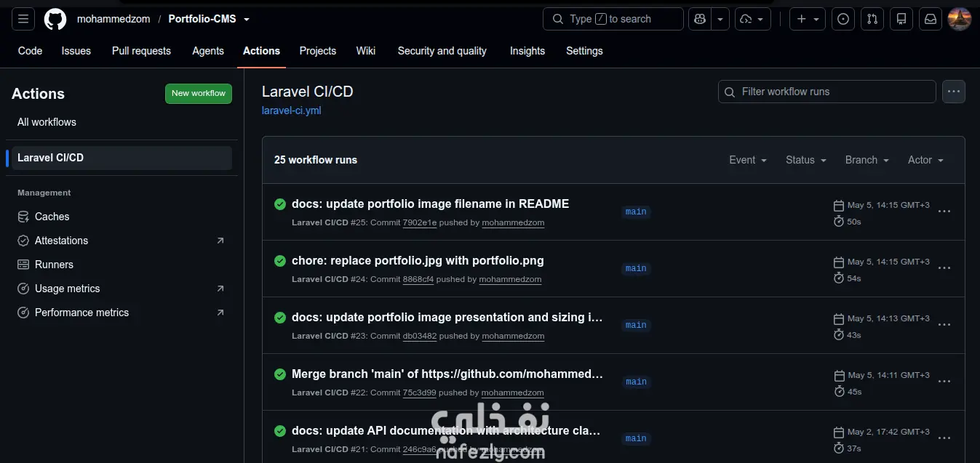Open pull requests icon in header
The height and width of the screenshot is (463, 980).
pos(872,19)
